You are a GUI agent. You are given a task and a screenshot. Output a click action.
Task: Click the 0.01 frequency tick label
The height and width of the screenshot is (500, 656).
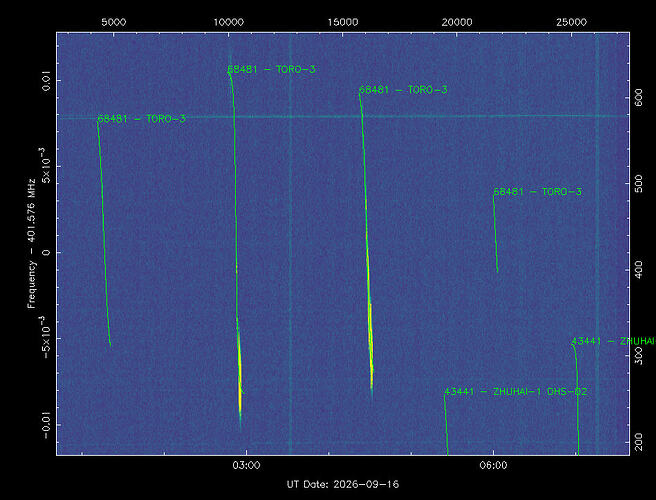(x=46, y=80)
